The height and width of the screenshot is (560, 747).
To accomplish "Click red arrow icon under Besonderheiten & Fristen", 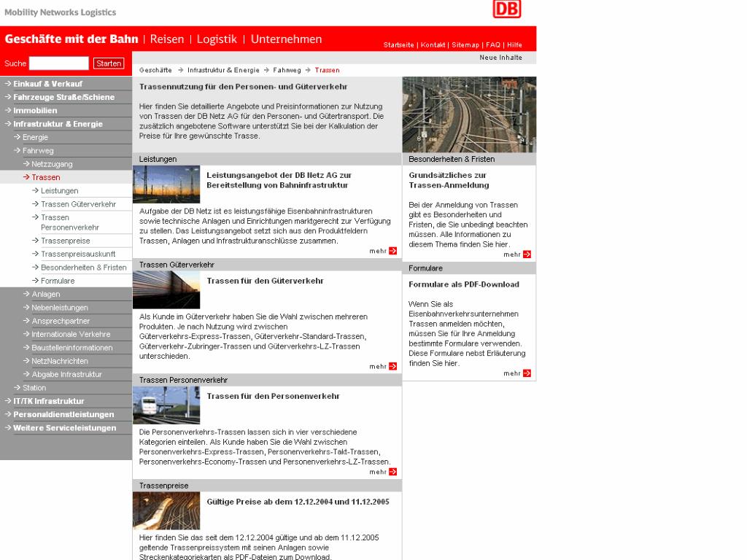I will point(527,254).
